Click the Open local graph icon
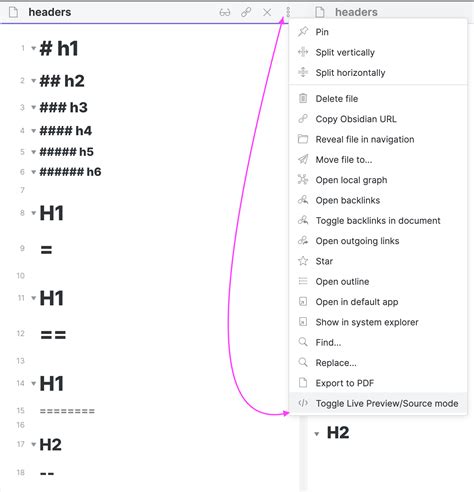Viewport: 474px width, 492px height. pyautogui.click(x=303, y=180)
